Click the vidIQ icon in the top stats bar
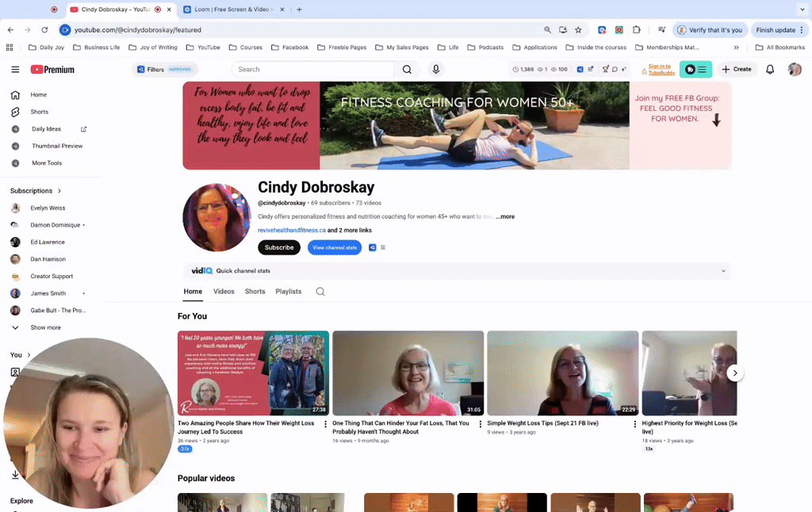This screenshot has height=512, width=812. click(x=580, y=70)
